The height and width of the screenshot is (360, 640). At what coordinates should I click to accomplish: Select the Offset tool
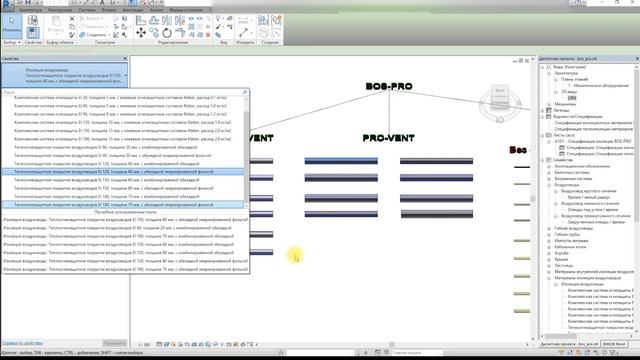pyautogui.click(x=154, y=20)
